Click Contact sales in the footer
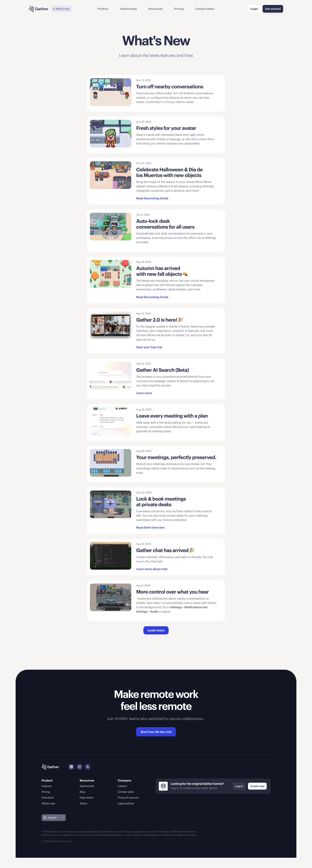Viewport: 312px width, 868px height. click(x=126, y=792)
